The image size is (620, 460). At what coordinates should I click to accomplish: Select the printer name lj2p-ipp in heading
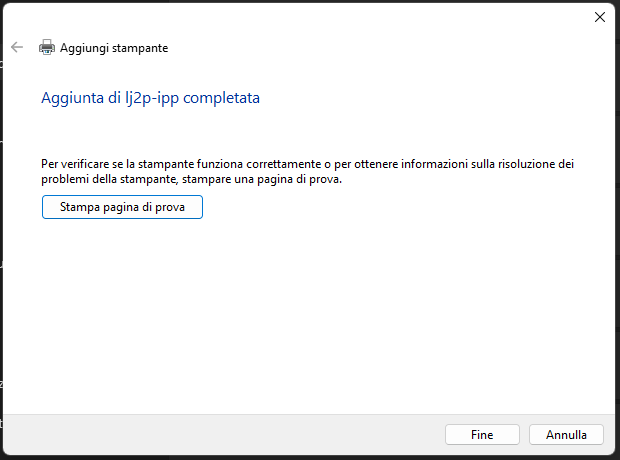[x=152, y=98]
